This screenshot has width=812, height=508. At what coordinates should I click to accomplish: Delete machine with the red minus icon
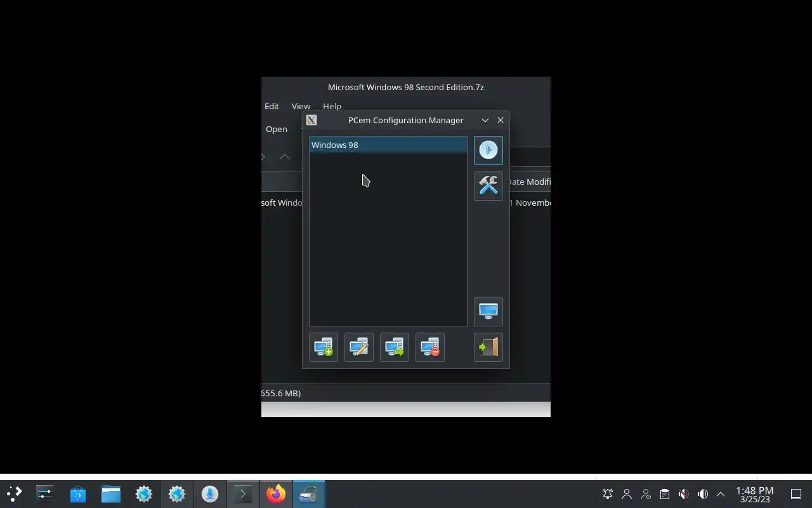pyautogui.click(x=430, y=347)
